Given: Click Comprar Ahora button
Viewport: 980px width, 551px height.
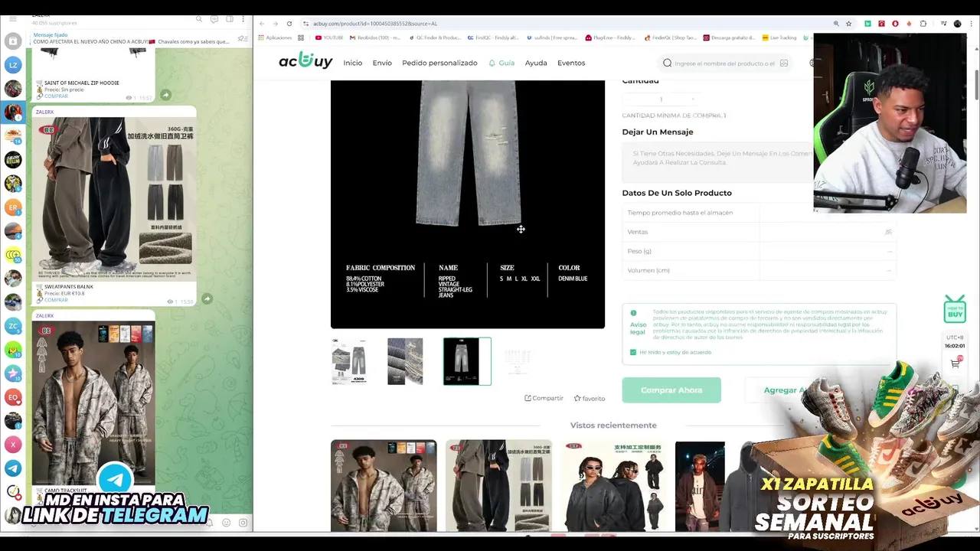Looking at the screenshot, I should click(x=671, y=390).
